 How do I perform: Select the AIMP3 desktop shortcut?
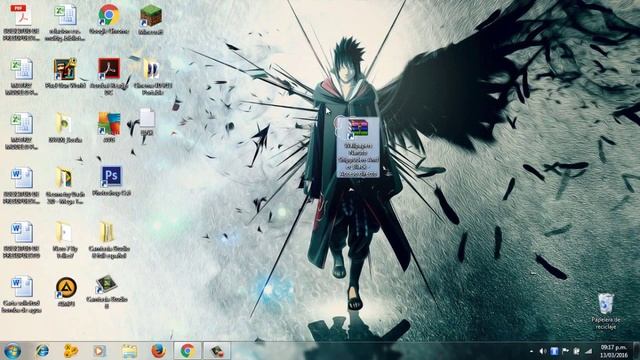pyautogui.click(x=66, y=291)
